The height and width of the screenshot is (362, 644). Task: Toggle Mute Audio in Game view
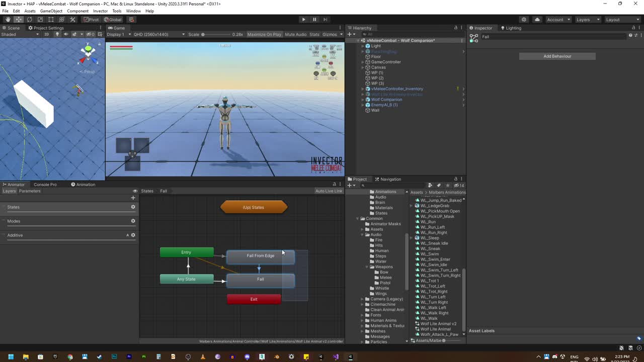click(295, 34)
